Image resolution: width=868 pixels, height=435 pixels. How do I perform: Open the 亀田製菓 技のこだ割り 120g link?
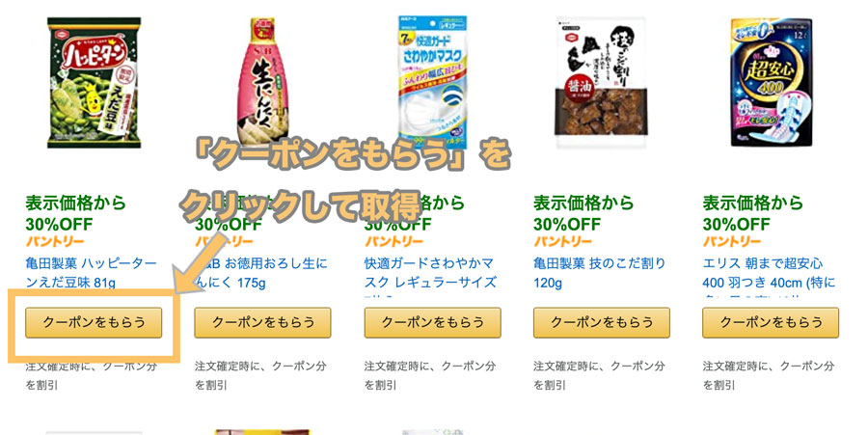(600, 273)
